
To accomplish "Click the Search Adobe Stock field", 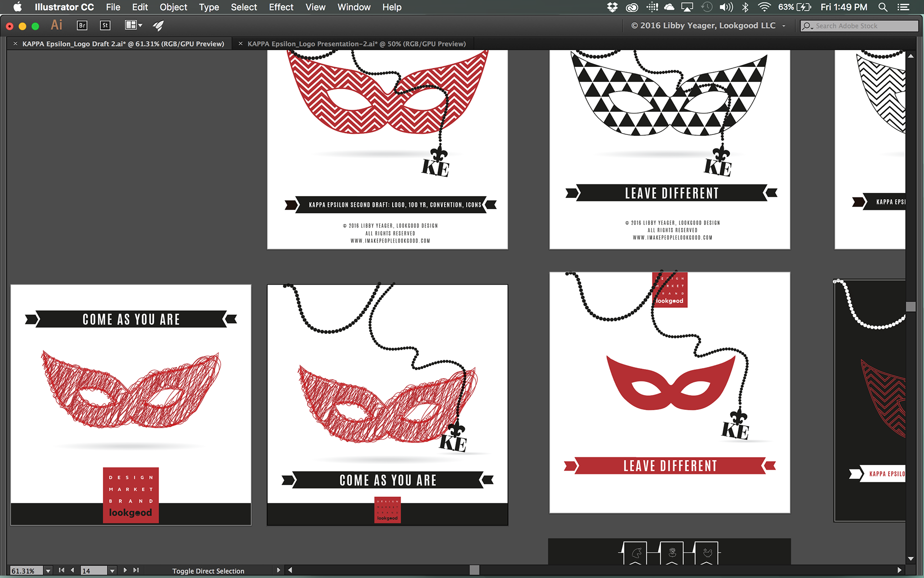I will click(x=859, y=26).
